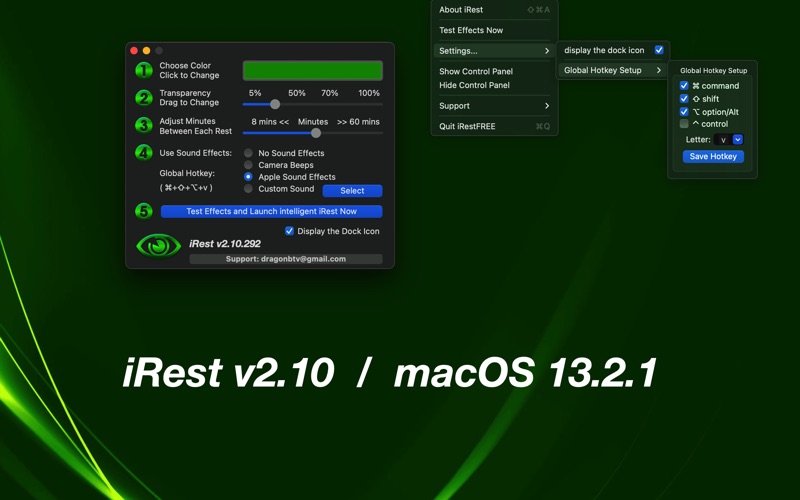This screenshot has width=800, height=500.
Task: Toggle the shift modifier checkbox
Action: [x=684, y=98]
